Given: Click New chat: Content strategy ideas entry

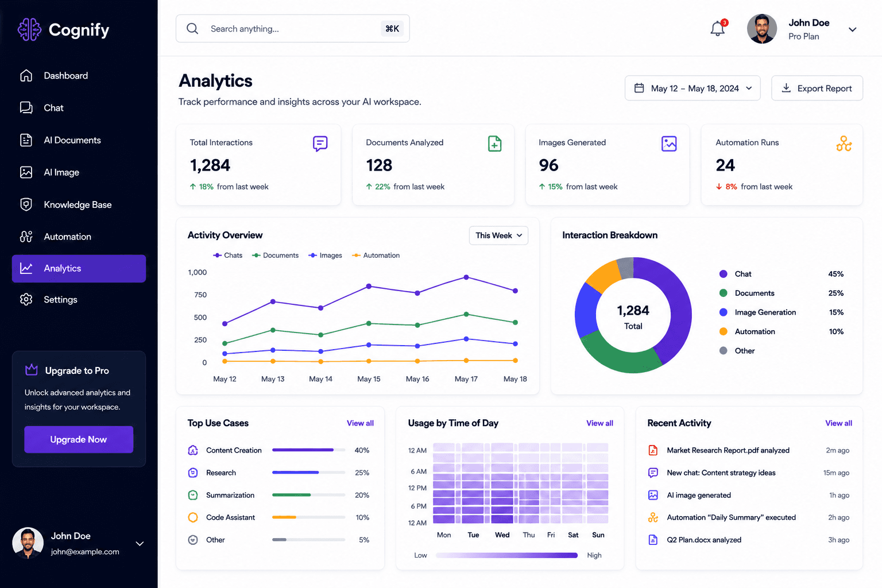Looking at the screenshot, I should [749, 473].
